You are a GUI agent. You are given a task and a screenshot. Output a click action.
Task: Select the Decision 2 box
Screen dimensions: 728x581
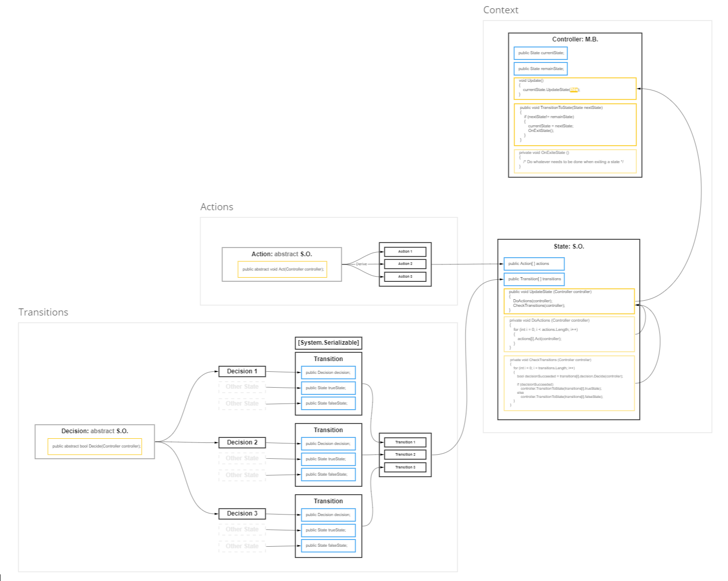click(x=242, y=442)
